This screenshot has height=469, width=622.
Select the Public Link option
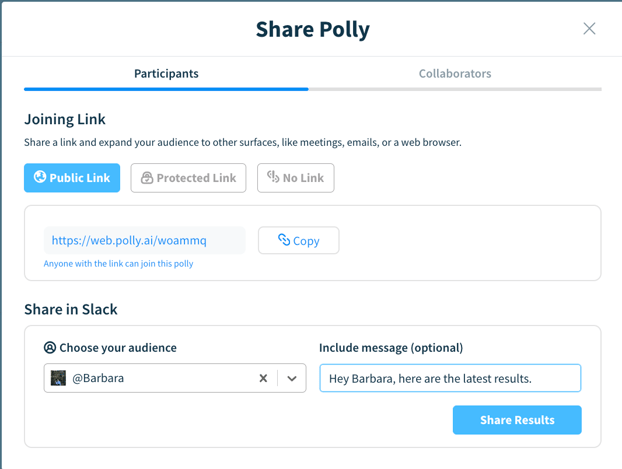(x=72, y=178)
